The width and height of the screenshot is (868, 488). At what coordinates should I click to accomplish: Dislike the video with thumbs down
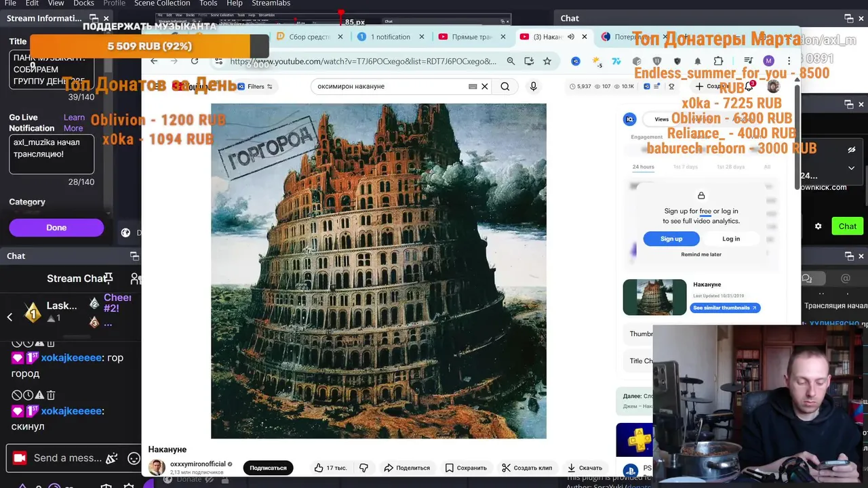point(363,468)
